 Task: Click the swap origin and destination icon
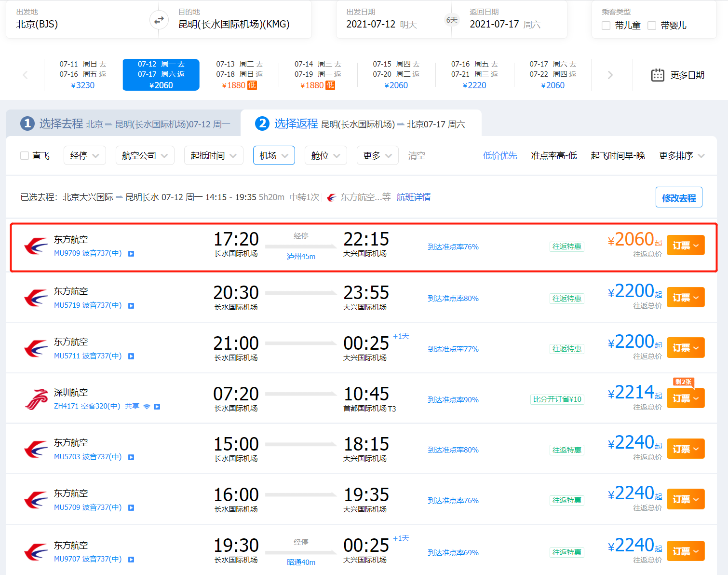(159, 20)
